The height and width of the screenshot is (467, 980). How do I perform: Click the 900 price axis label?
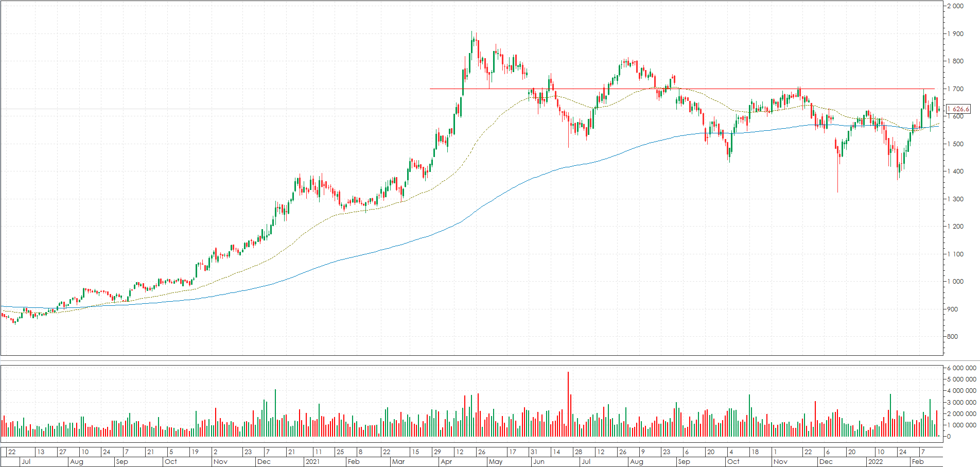point(953,309)
